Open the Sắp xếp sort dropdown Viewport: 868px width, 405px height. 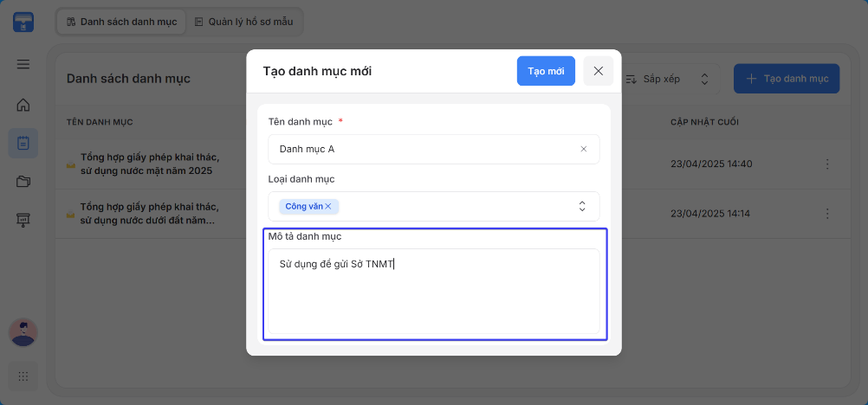pyautogui.click(x=668, y=79)
